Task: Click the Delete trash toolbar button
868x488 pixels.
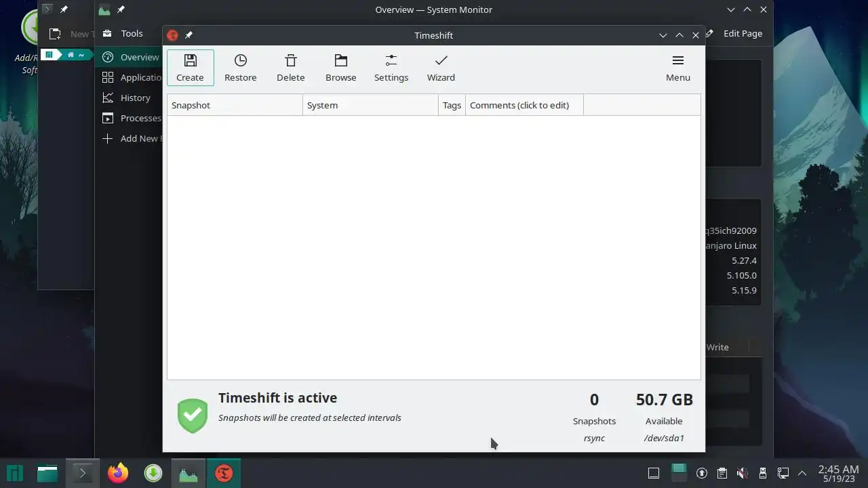Action: (x=290, y=68)
